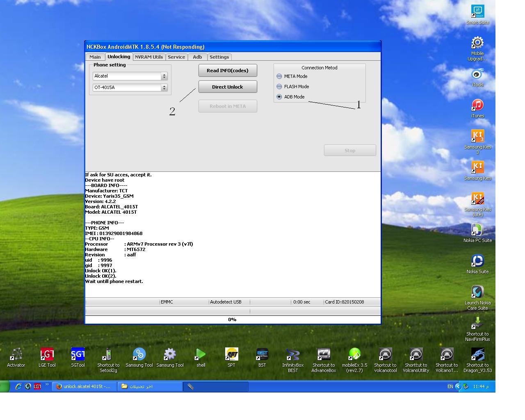Open the LGE Tool desktop icon
The image size is (525, 420).
tap(47, 358)
